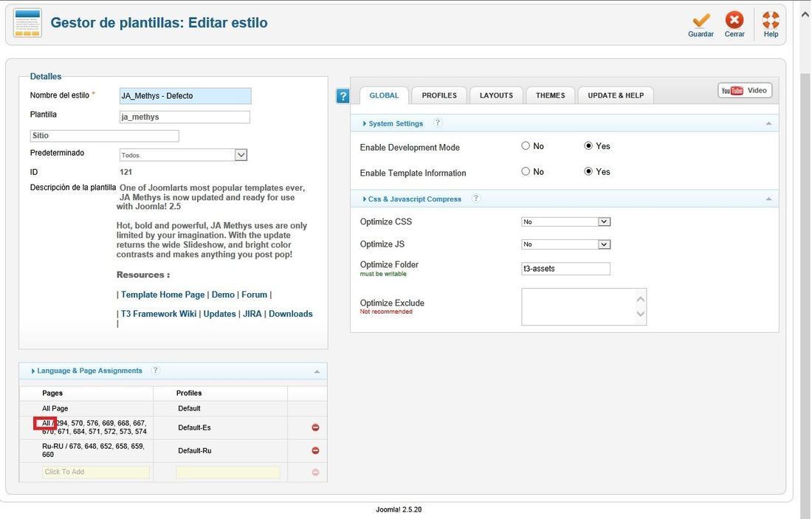
Task: Click the blue question mark help icon
Action: click(343, 96)
